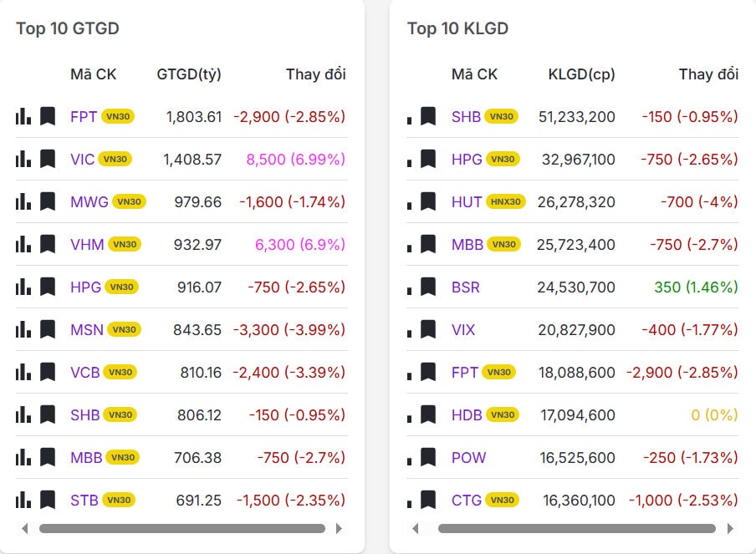This screenshot has height=554, width=756.
Task: Click the chart icon next to STB
Action: pos(23,499)
